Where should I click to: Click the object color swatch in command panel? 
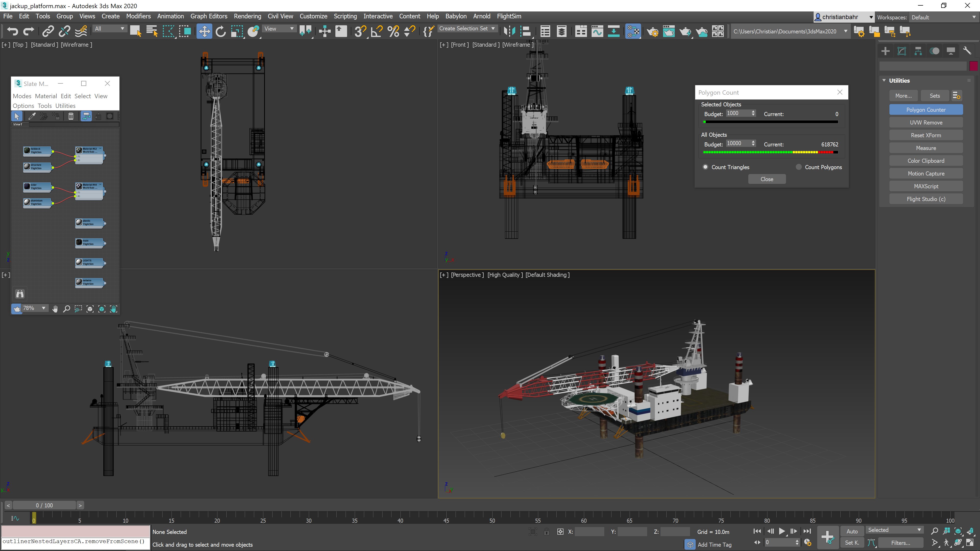974,66
